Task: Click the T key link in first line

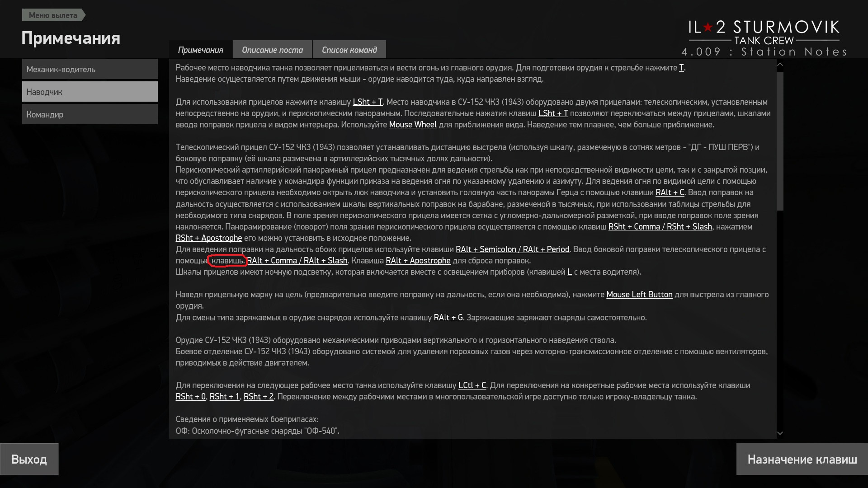Action: (681, 68)
